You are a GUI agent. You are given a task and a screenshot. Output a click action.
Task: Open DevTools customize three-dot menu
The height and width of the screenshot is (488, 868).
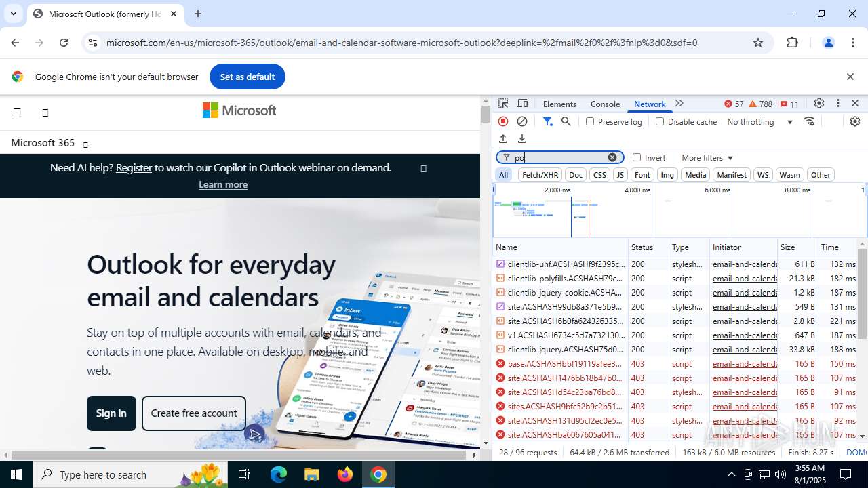[x=838, y=104]
